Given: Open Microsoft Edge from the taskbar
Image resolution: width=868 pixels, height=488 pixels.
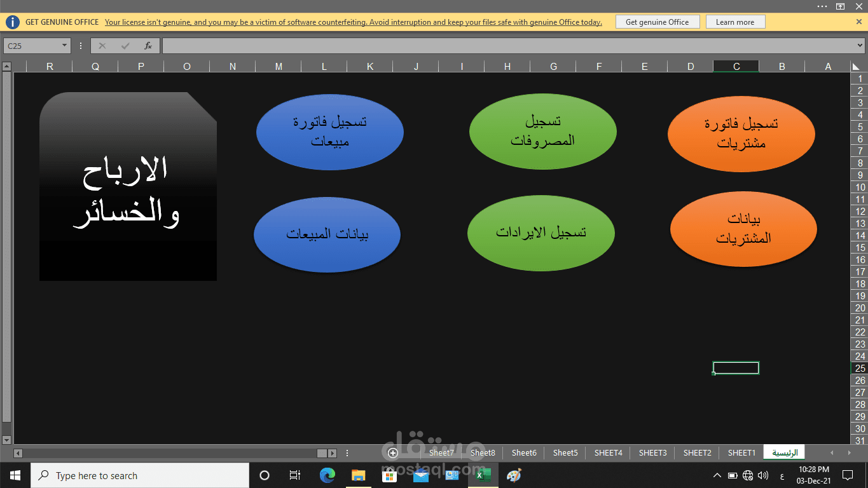Looking at the screenshot, I should tap(327, 475).
